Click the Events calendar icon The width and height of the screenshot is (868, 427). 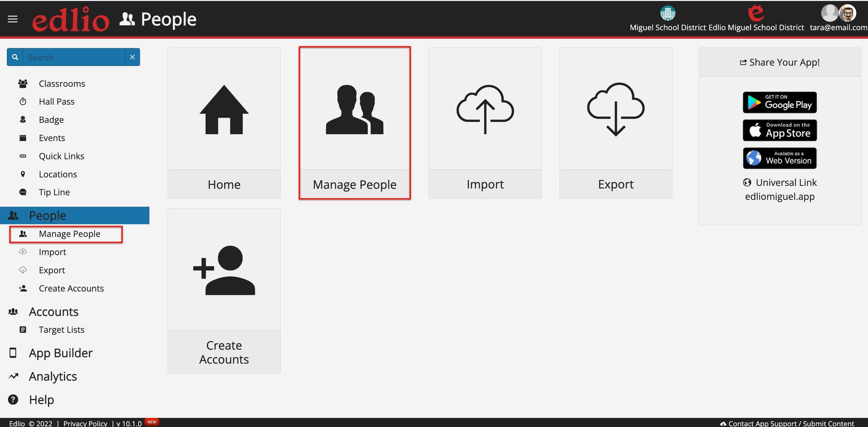pos(23,138)
